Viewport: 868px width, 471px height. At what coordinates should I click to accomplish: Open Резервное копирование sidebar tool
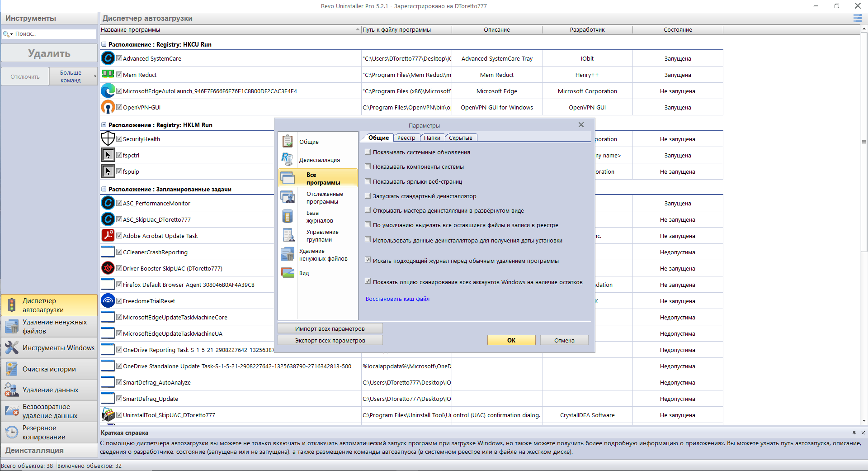point(49,433)
